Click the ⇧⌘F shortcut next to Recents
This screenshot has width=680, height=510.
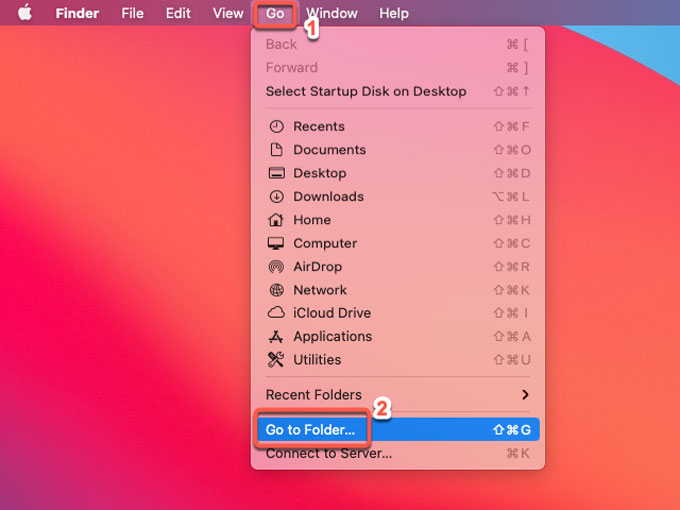[512, 127]
